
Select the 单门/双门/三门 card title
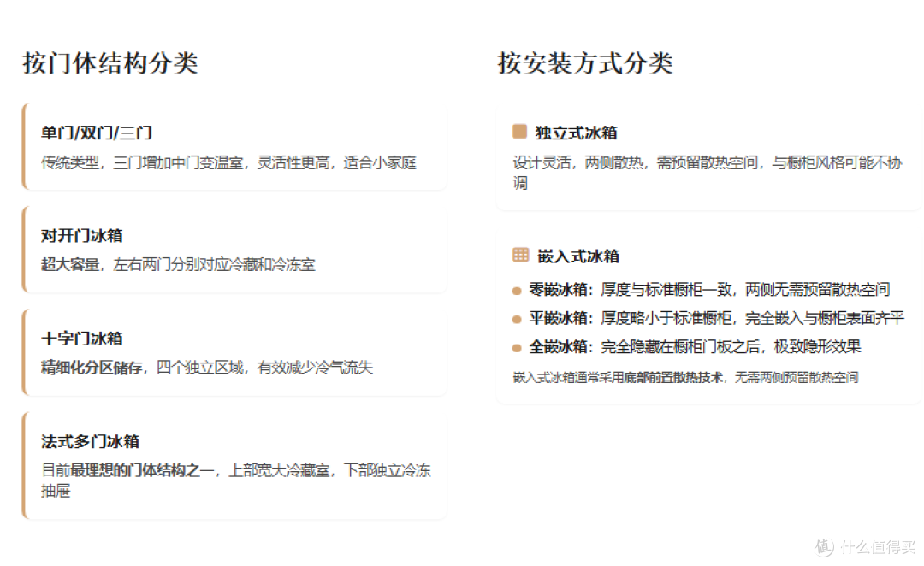pyautogui.click(x=97, y=133)
